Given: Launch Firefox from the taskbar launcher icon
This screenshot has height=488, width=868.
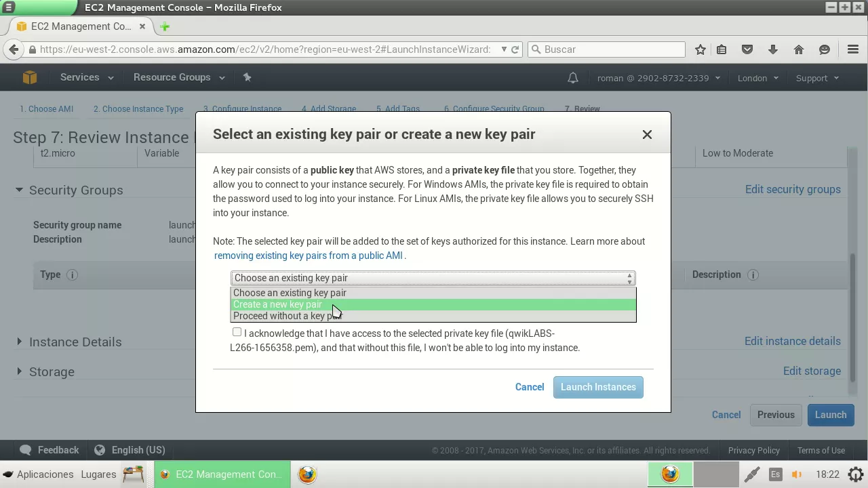Looking at the screenshot, I should coord(307,474).
